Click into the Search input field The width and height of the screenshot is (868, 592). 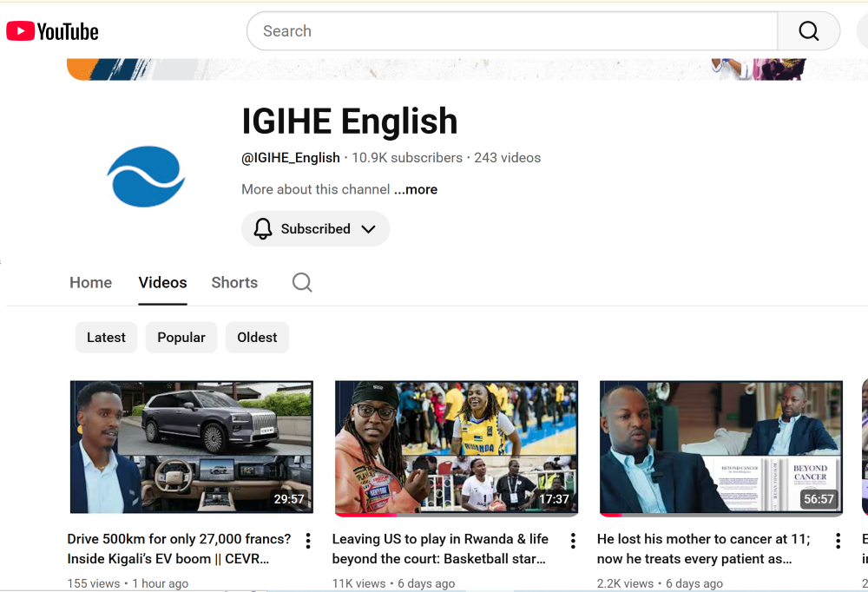tap(512, 31)
